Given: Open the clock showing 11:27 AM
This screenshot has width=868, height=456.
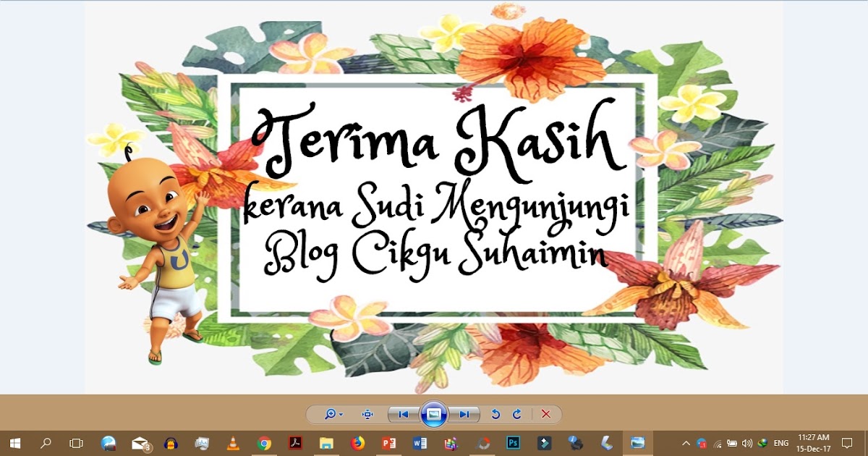Looking at the screenshot, I should (813, 443).
